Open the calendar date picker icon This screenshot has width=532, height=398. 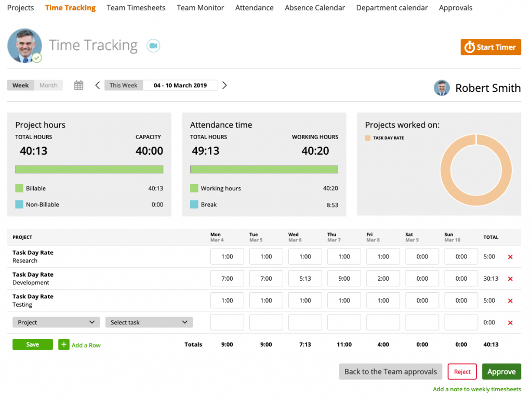[78, 85]
